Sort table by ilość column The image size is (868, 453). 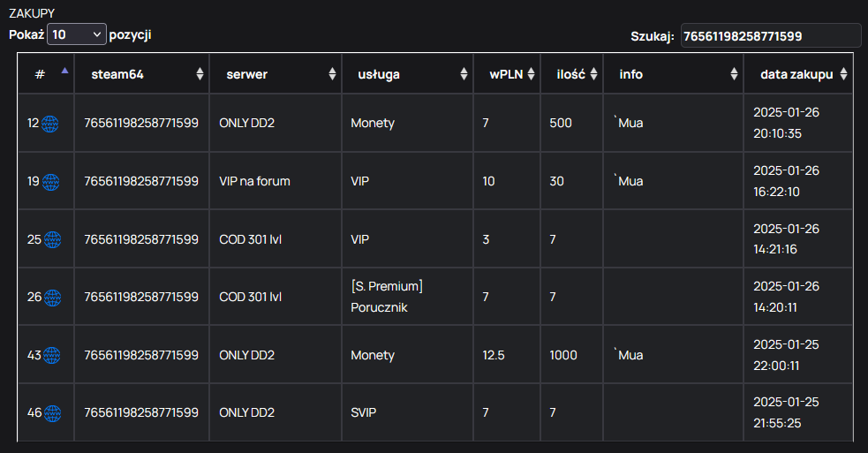point(593,74)
